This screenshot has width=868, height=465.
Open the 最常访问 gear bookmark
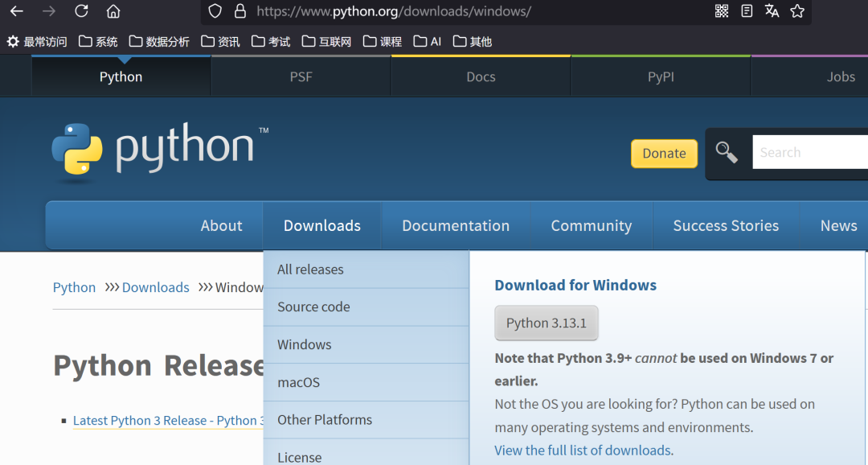tap(36, 42)
